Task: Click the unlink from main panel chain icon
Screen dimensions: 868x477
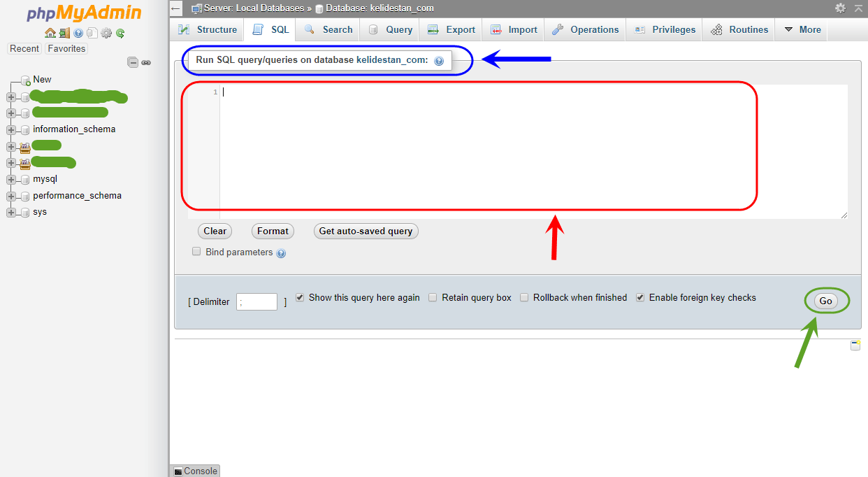Action: click(x=146, y=62)
